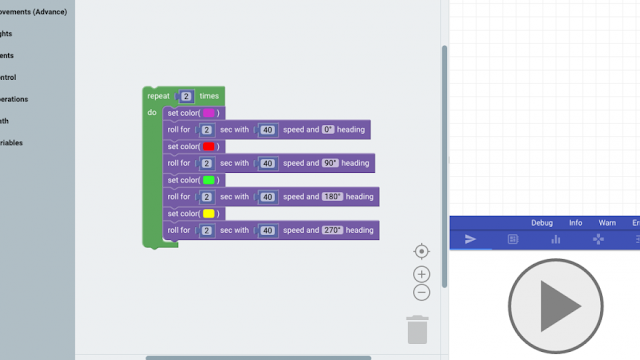The image size is (640, 360).
Task: Edit seconds value in 180° heading block
Action: click(207, 197)
